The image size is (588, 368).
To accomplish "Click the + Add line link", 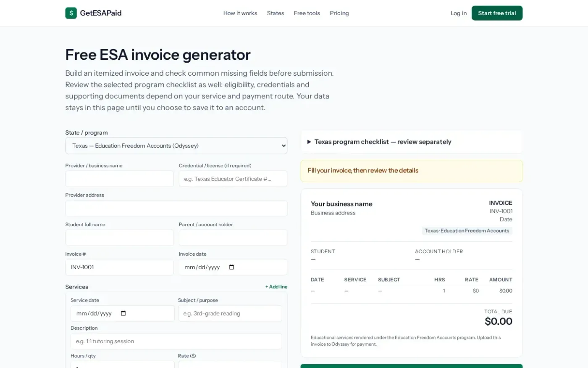I will [x=276, y=287].
